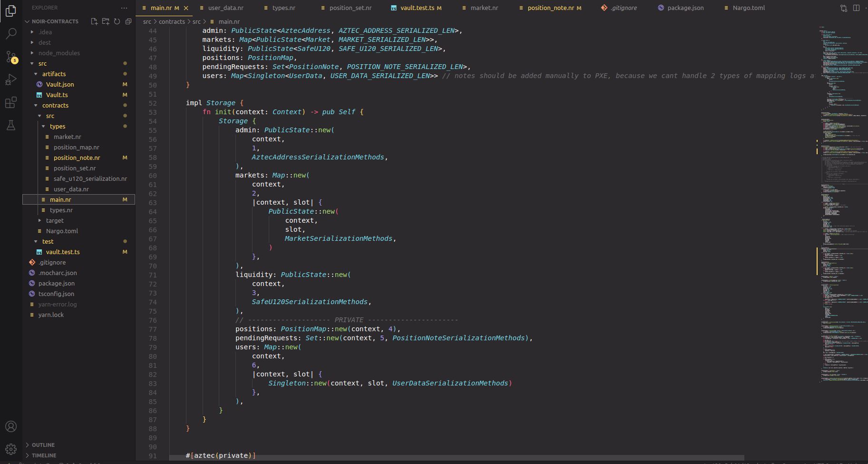Click the editor horizontal scrollbar
This screenshot has height=464, width=868.
[457, 457]
